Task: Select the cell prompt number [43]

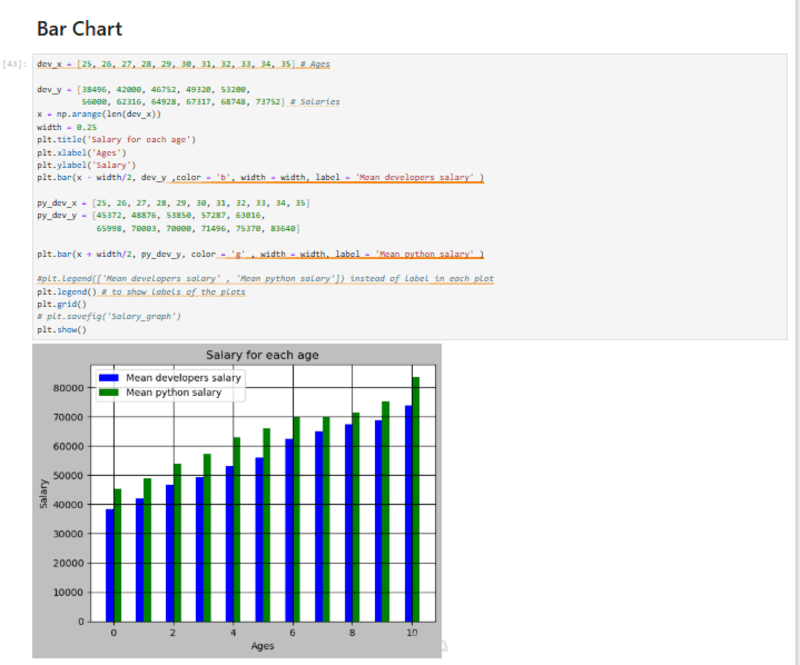Action: [x=14, y=64]
